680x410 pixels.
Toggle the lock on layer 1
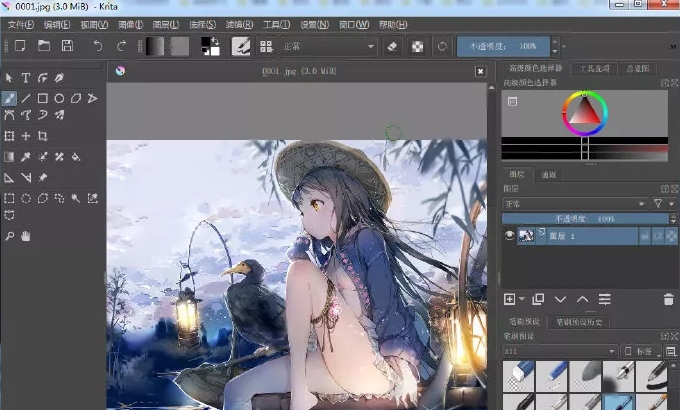[x=645, y=236]
